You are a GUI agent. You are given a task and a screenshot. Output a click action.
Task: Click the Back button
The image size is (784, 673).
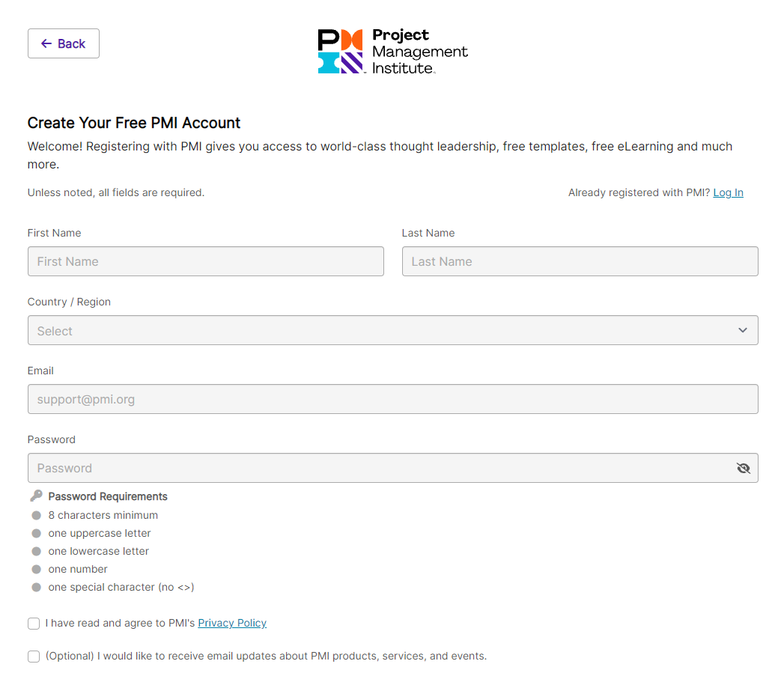pos(64,43)
